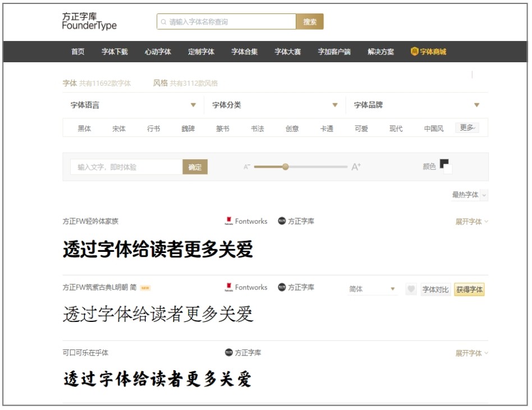532x410 pixels.
Task: Click the 输入文字 preview text field
Action: (126, 167)
